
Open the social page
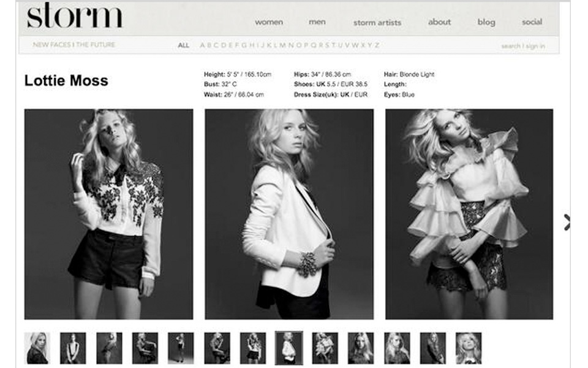(x=532, y=22)
